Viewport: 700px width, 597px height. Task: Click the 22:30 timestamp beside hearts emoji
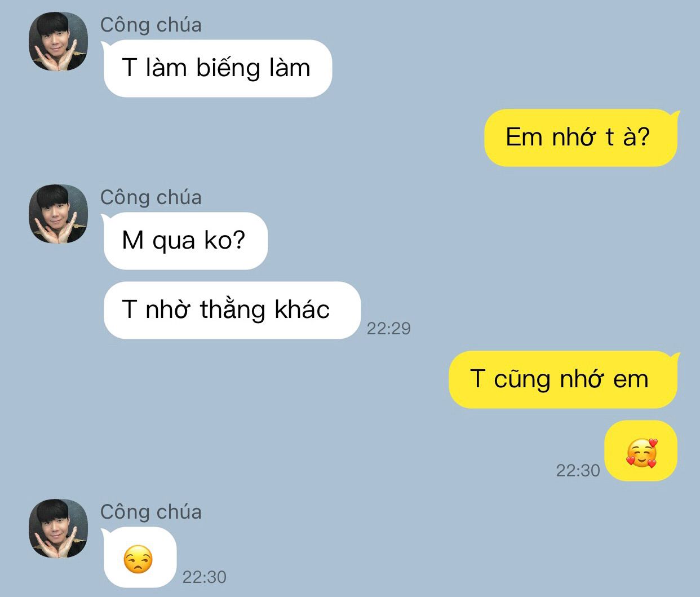point(578,470)
